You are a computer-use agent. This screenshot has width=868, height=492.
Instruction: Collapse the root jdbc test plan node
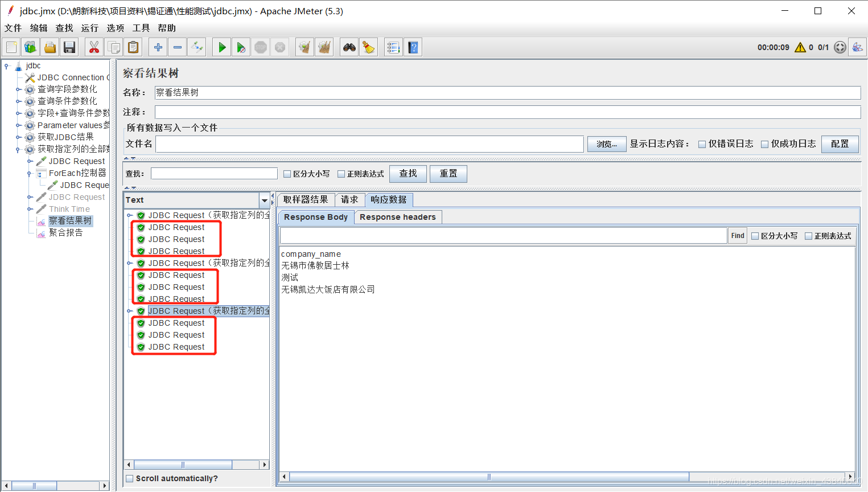7,66
